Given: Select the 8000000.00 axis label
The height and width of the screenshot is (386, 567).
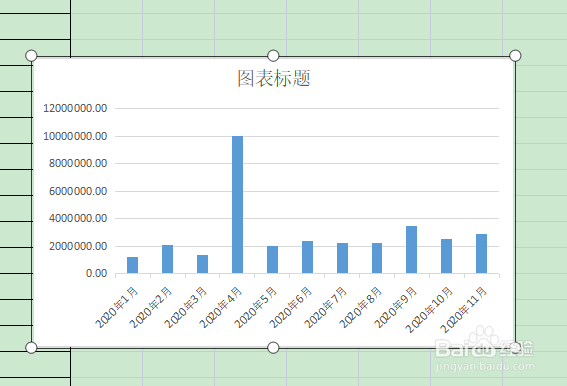Looking at the screenshot, I should 78,163.
